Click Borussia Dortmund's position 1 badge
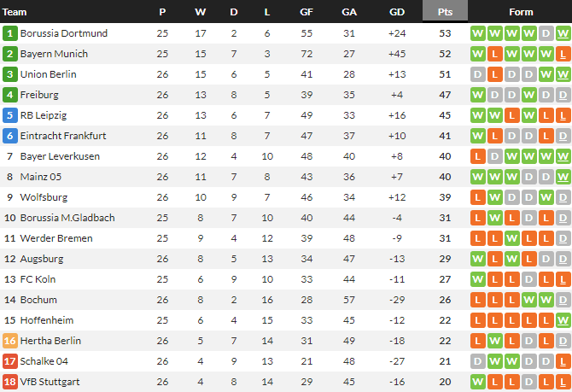Screen dimensions: 572x392 pos(10,33)
